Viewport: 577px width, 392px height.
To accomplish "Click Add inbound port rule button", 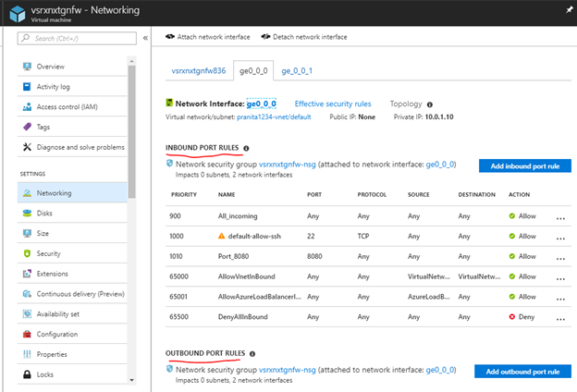I will pyautogui.click(x=525, y=166).
